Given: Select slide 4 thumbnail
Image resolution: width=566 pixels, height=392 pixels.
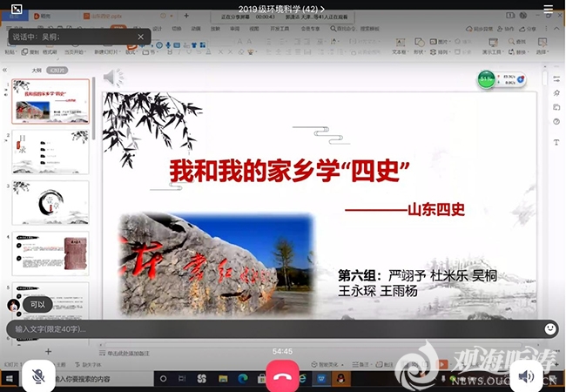Looking at the screenshot, I should tap(51, 253).
